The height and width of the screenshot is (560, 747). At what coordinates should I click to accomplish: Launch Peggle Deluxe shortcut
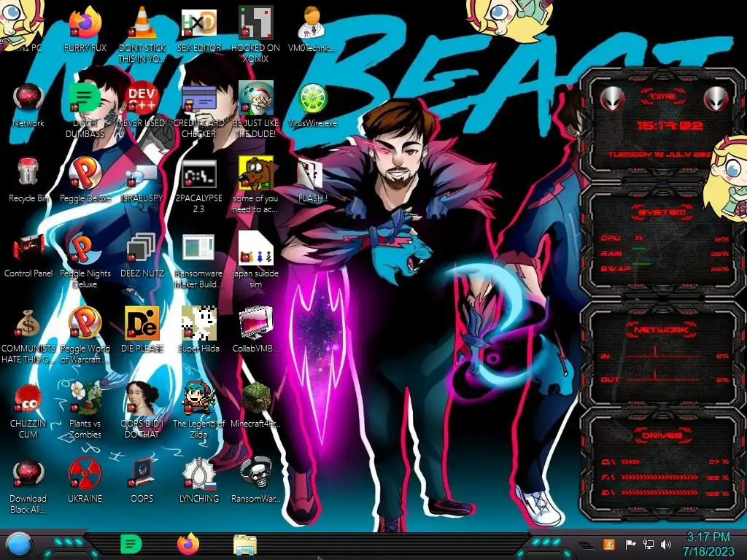pos(85,172)
